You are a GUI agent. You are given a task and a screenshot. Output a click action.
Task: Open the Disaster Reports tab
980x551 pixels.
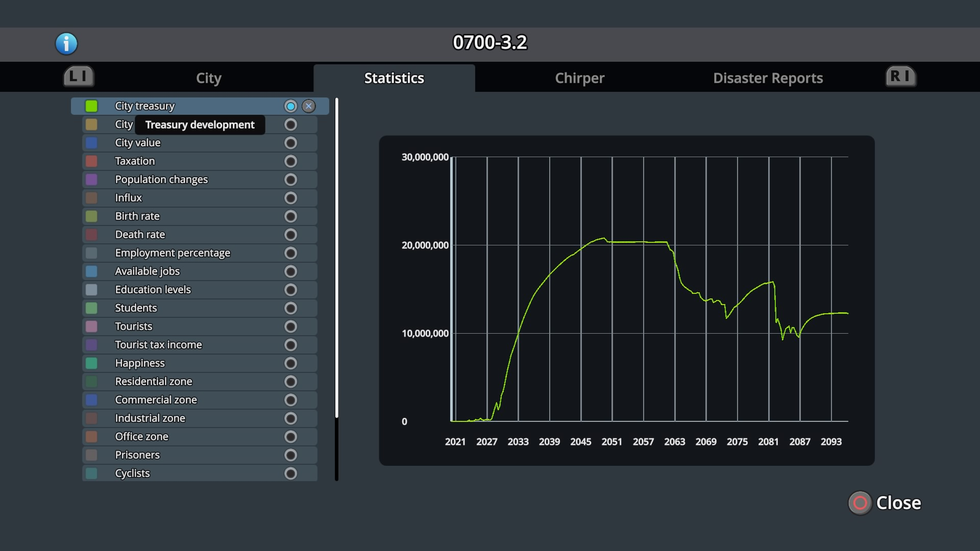pyautogui.click(x=768, y=78)
